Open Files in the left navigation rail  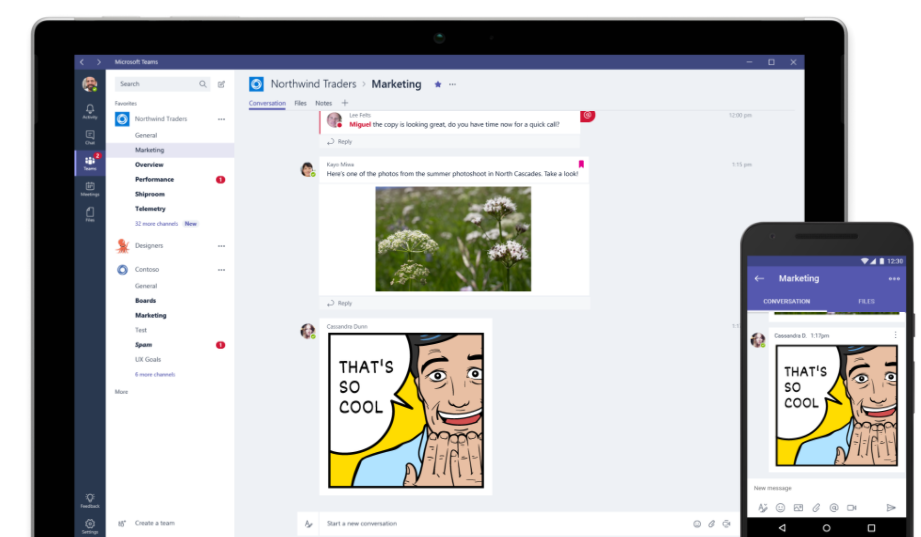(x=90, y=214)
